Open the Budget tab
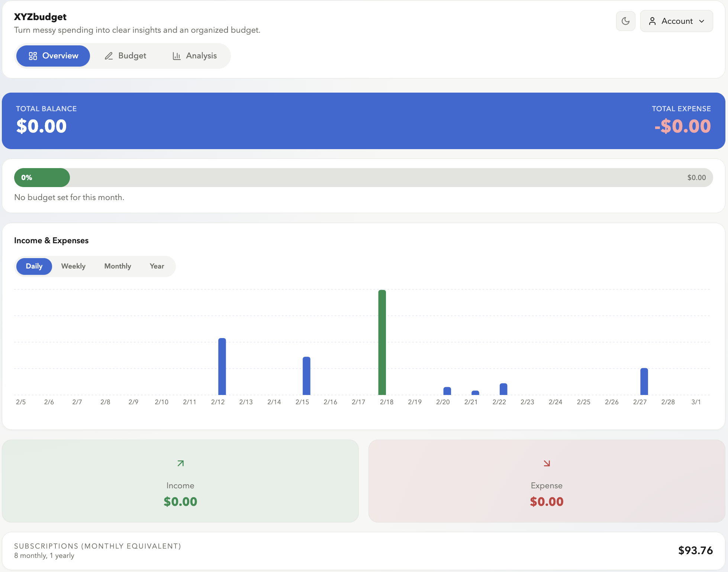This screenshot has height=572, width=728. coord(132,56)
